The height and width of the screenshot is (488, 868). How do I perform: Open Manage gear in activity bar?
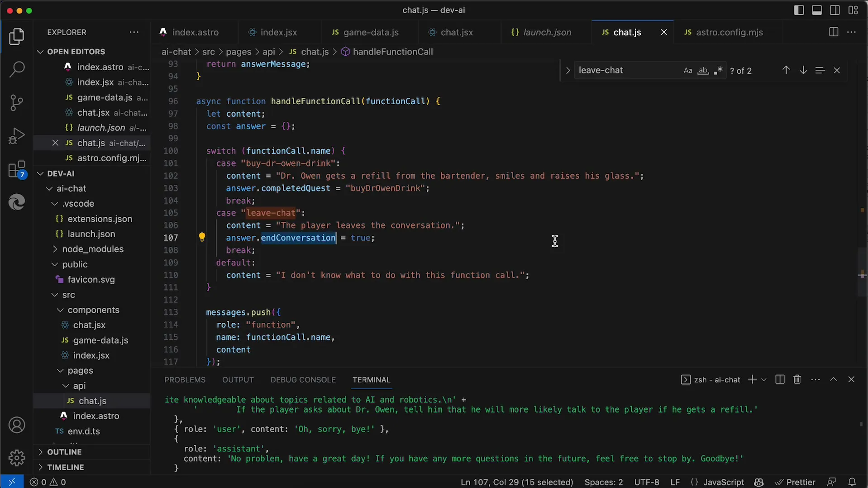click(17, 458)
